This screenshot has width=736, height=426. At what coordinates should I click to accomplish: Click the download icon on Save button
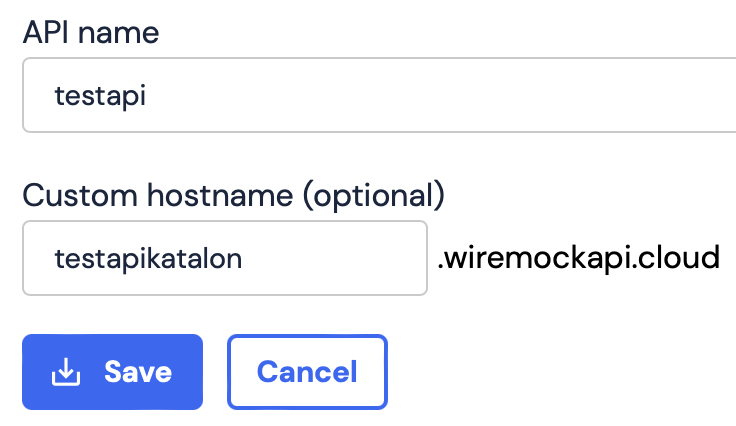tap(66, 373)
